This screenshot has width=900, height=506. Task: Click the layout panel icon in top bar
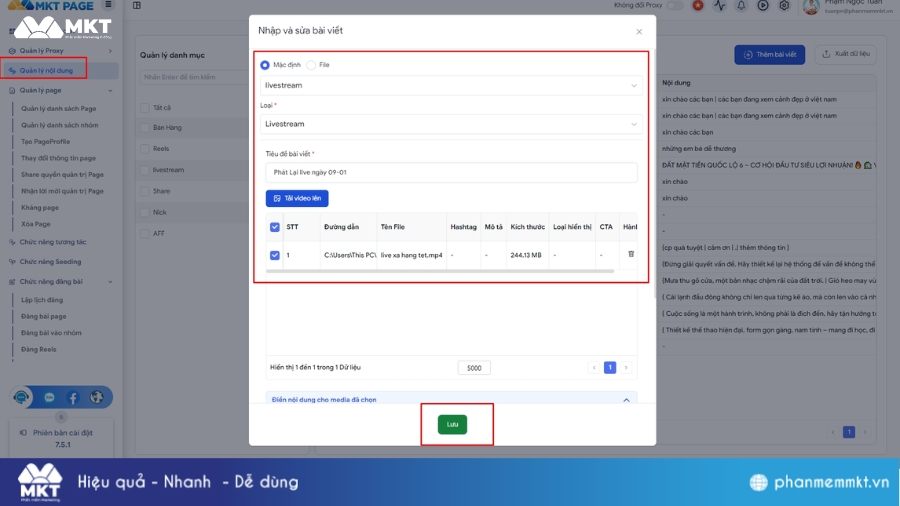click(137, 5)
